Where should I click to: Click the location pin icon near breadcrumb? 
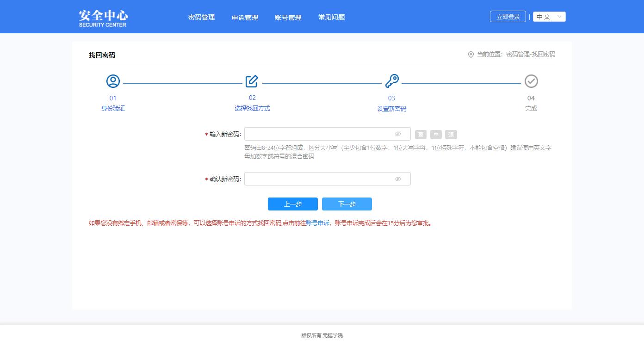(471, 55)
